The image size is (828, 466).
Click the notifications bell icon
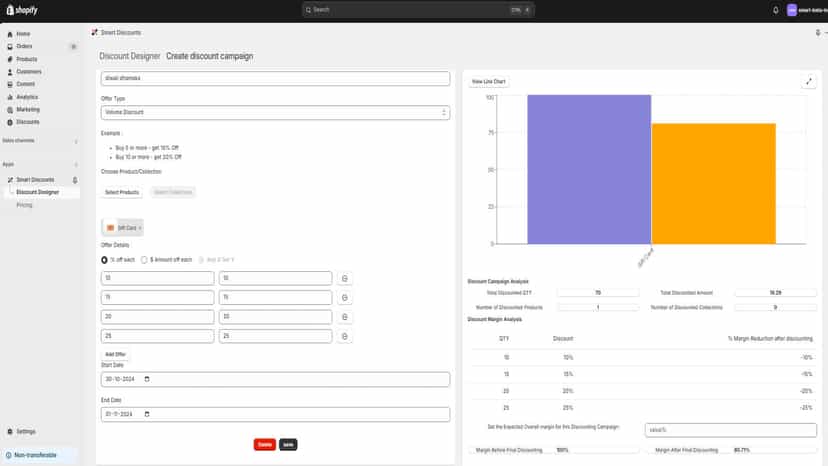pyautogui.click(x=775, y=10)
